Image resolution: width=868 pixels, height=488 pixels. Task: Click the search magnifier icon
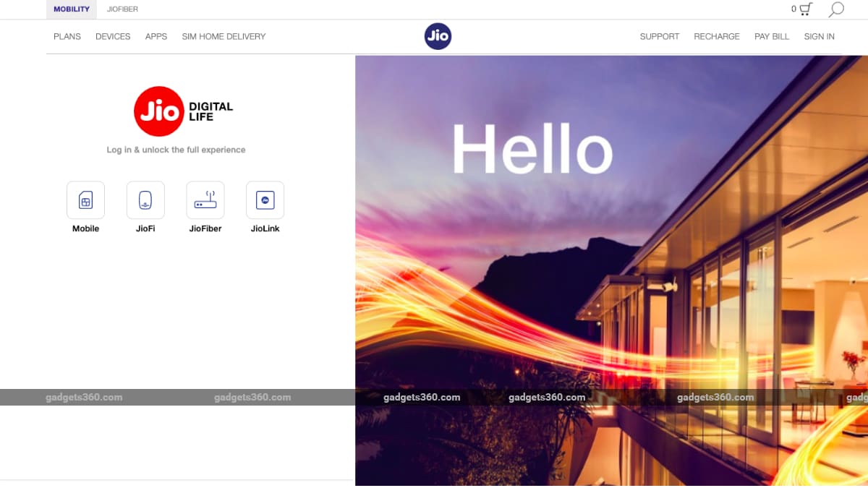pyautogui.click(x=836, y=9)
